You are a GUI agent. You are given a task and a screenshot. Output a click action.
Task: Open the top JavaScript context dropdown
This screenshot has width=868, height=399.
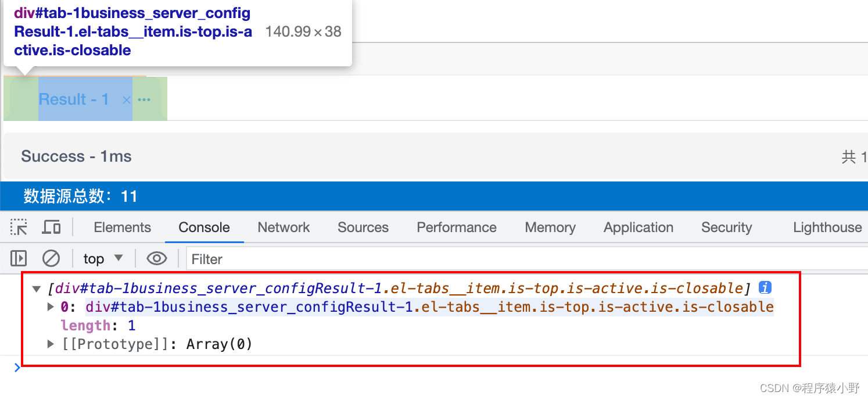[103, 258]
